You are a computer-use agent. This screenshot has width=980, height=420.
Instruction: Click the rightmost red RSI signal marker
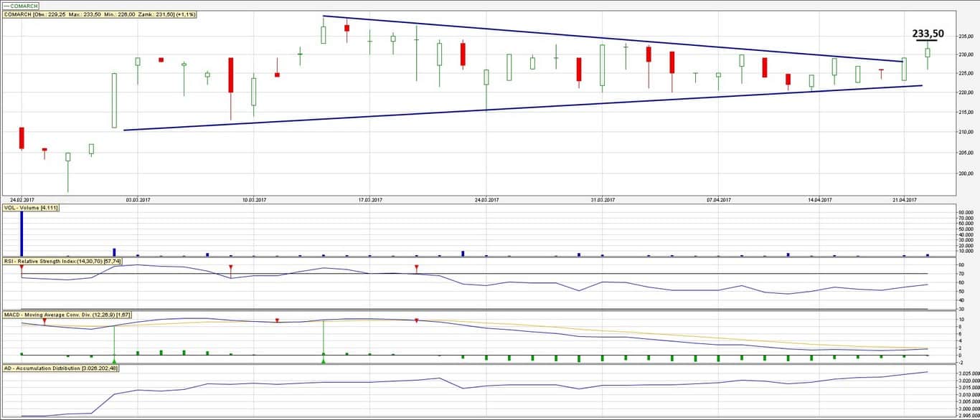[x=416, y=267]
